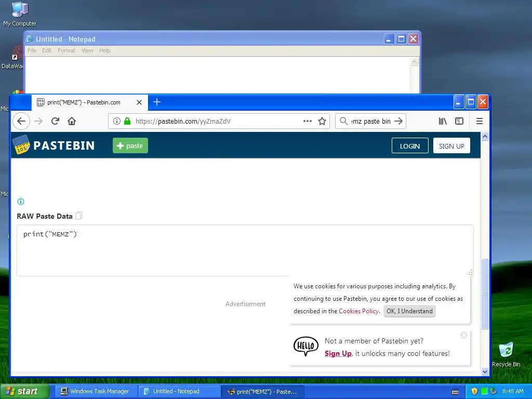Click the SIGN UP button
Image resolution: width=532 pixels, height=399 pixels.
pos(451,145)
